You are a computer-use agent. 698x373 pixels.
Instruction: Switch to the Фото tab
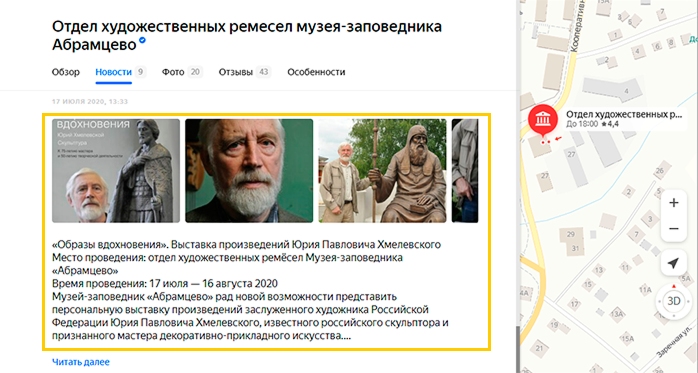click(x=173, y=72)
